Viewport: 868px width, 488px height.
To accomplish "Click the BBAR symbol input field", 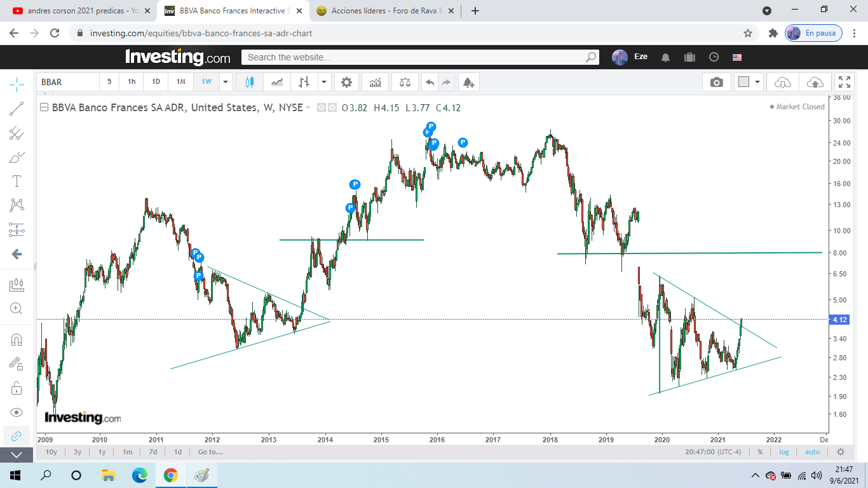I will [68, 82].
